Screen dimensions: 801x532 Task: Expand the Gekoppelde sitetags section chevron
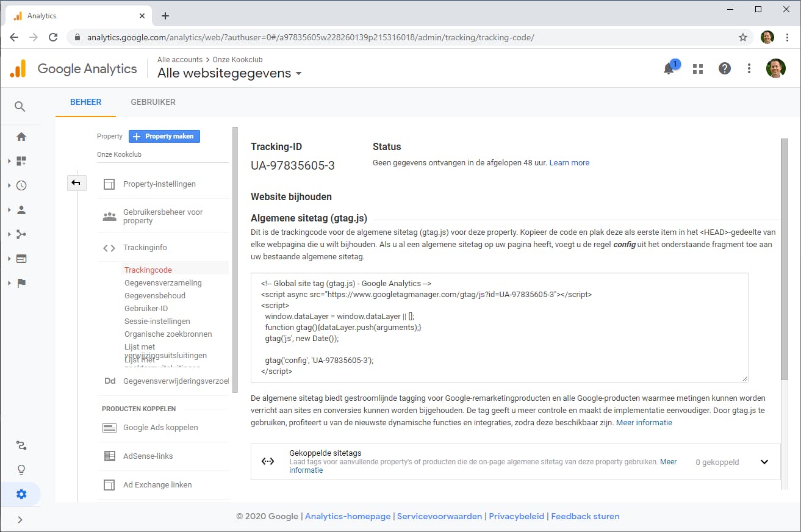[764, 462]
